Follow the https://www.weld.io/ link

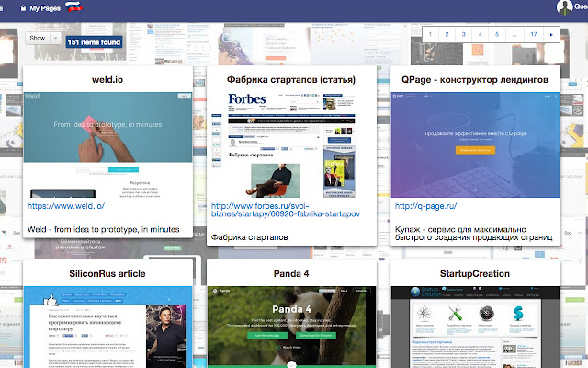[66, 206]
